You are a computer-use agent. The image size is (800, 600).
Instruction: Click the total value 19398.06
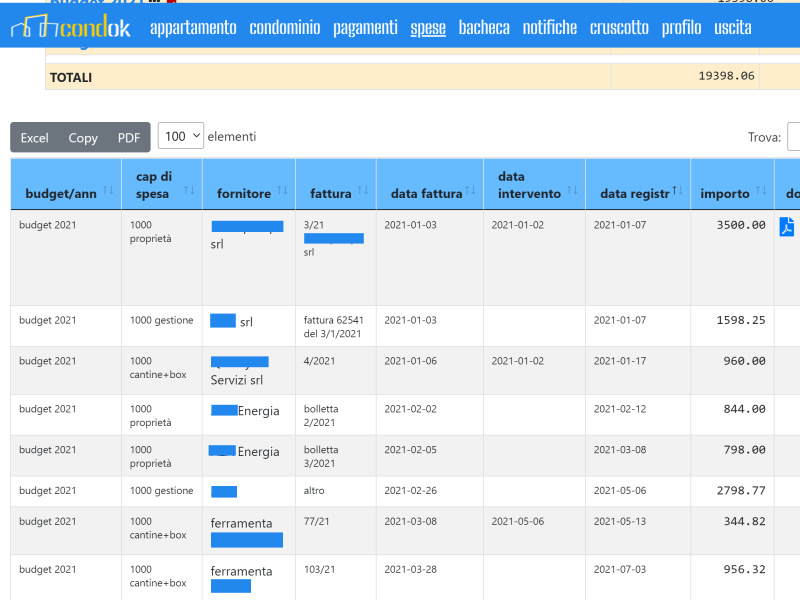tap(726, 76)
